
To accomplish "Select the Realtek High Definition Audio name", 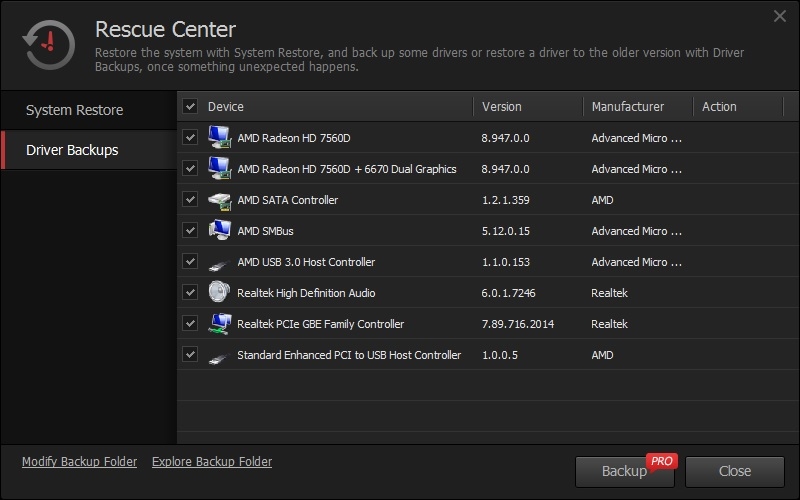I will 306,293.
